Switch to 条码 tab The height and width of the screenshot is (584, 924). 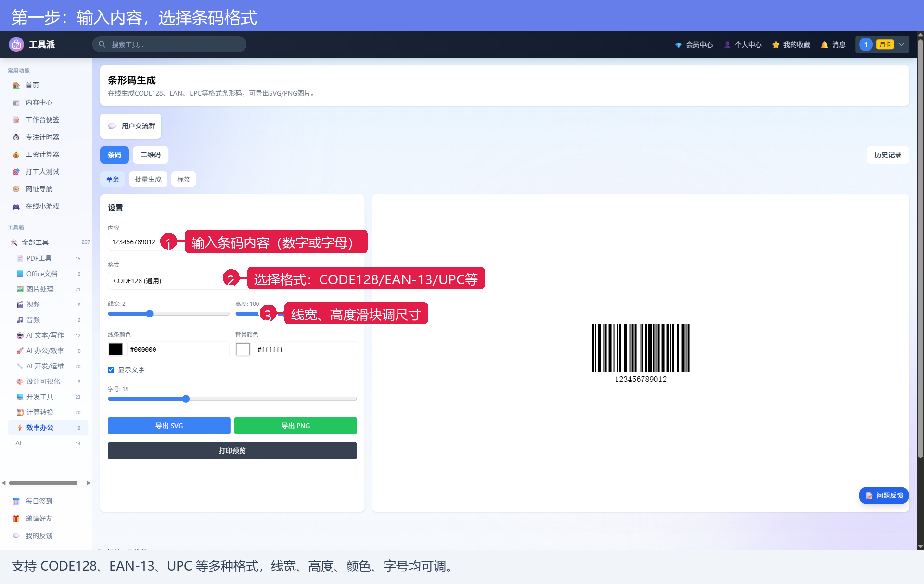click(x=115, y=155)
